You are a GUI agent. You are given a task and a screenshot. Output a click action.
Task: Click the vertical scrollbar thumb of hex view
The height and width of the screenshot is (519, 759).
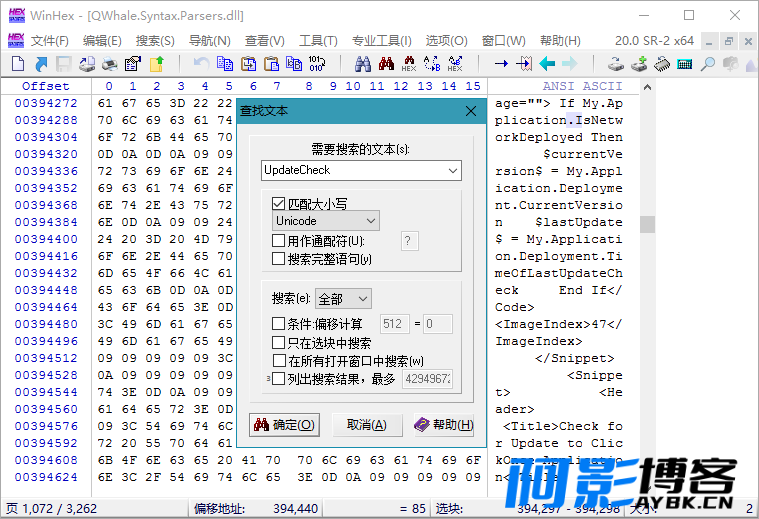click(647, 224)
